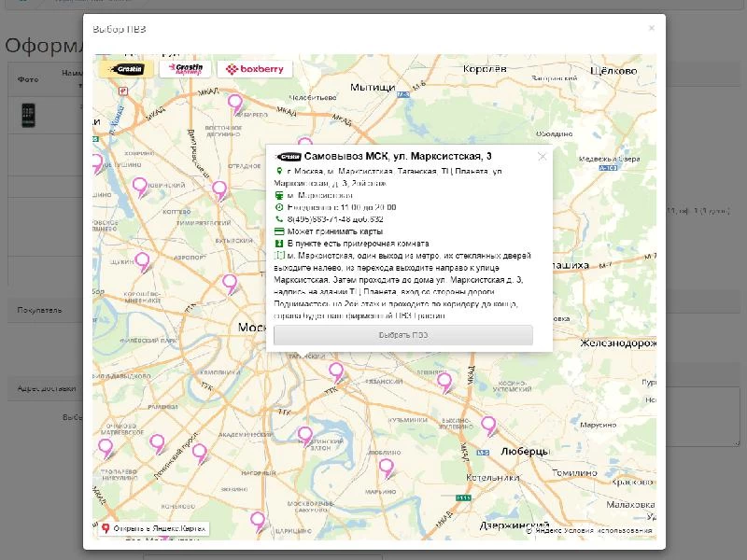Click the Томилино label on map
747x560 pixels.
point(574,473)
